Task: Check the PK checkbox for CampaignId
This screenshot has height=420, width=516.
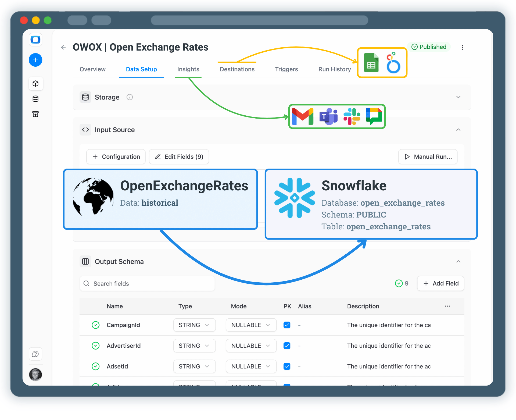Action: click(x=287, y=325)
